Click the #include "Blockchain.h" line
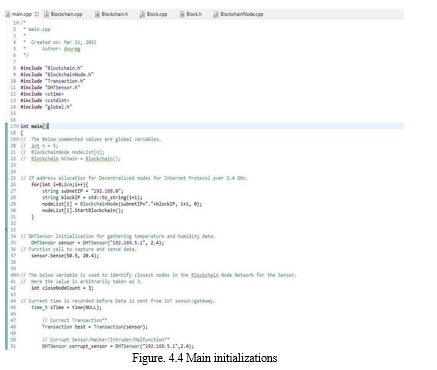The height and width of the screenshot is (370, 437). tap(52, 68)
